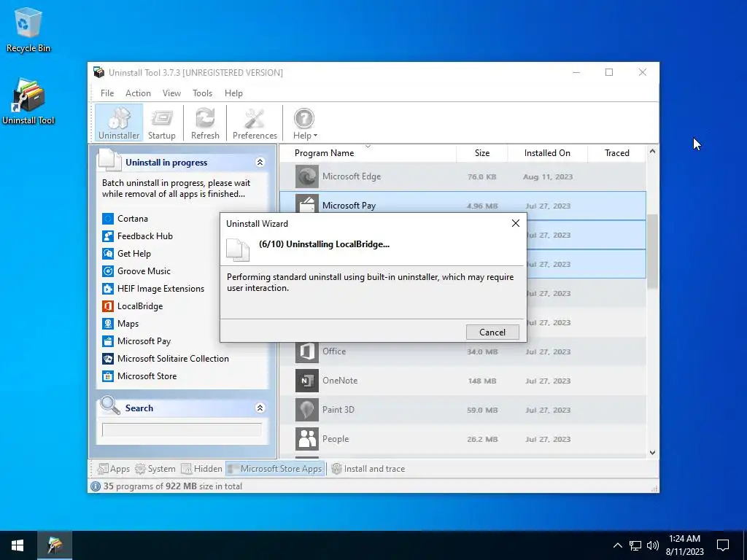This screenshot has width=747, height=560.
Task: Switch to the Apps tab
Action: click(x=113, y=469)
